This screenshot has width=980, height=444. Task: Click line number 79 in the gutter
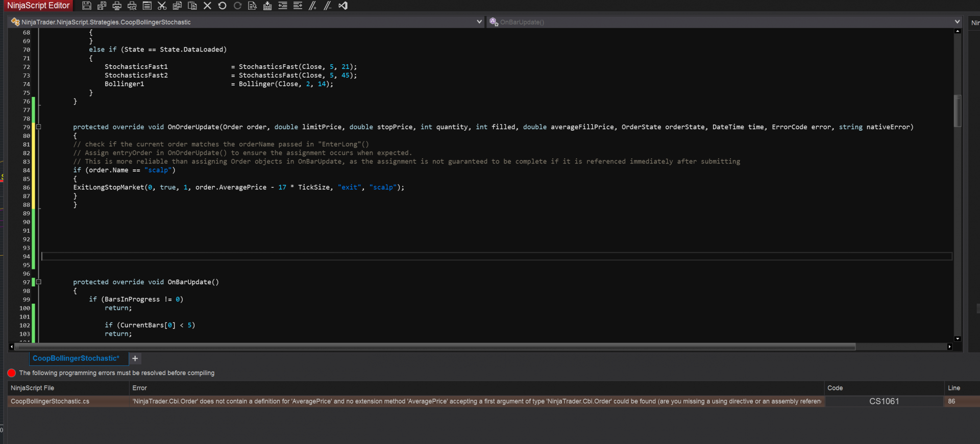(x=27, y=127)
